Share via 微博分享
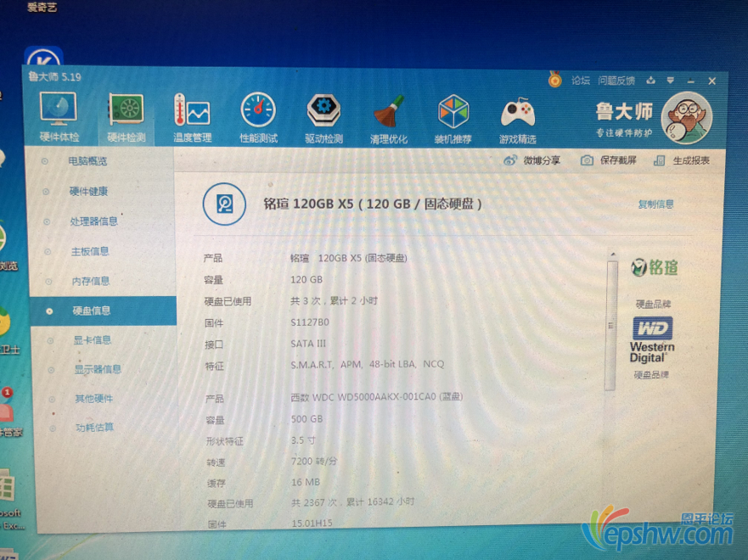This screenshot has width=748, height=560. [x=531, y=160]
